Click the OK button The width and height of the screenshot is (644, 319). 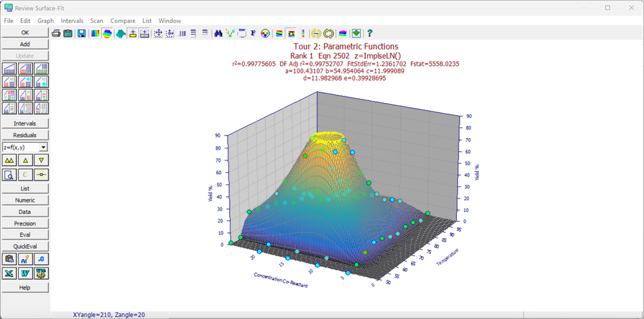[25, 33]
